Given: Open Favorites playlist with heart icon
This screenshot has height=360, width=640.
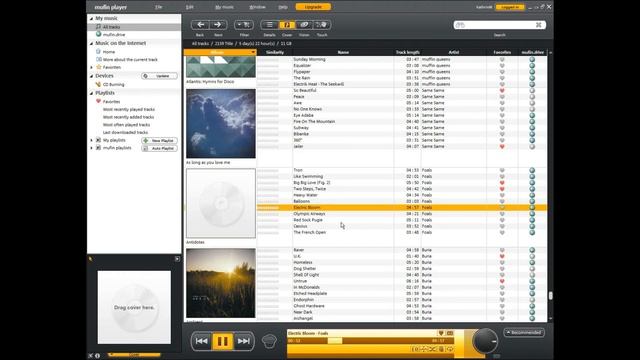Looking at the screenshot, I should tap(111, 102).
